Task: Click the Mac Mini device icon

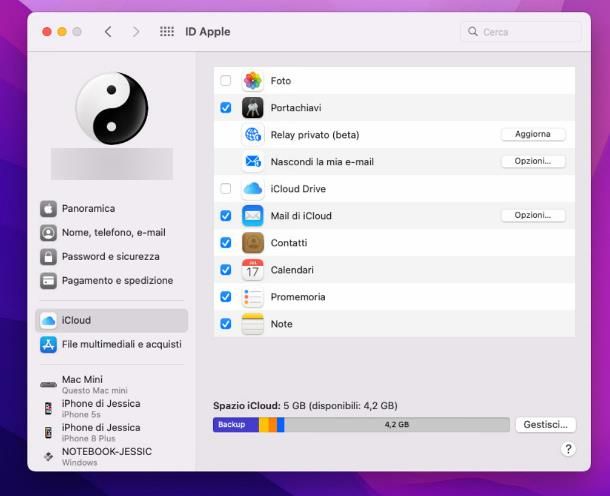Action: 48,385
